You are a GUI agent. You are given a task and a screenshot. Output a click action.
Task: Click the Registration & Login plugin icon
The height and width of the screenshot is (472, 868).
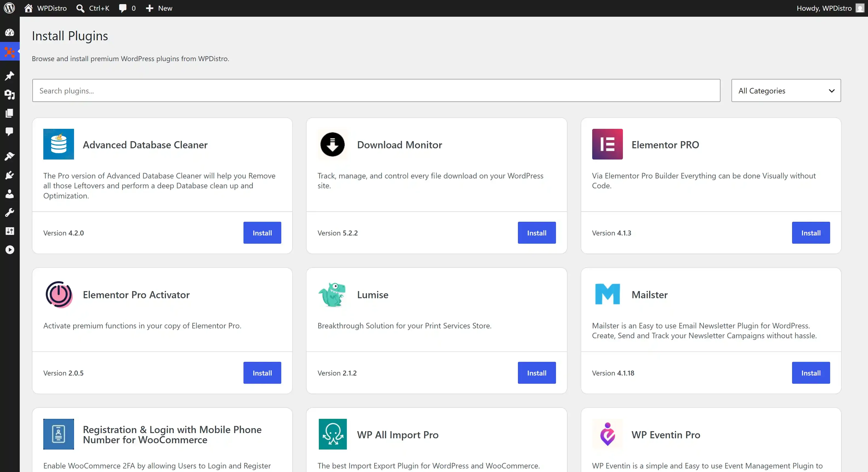pos(59,434)
